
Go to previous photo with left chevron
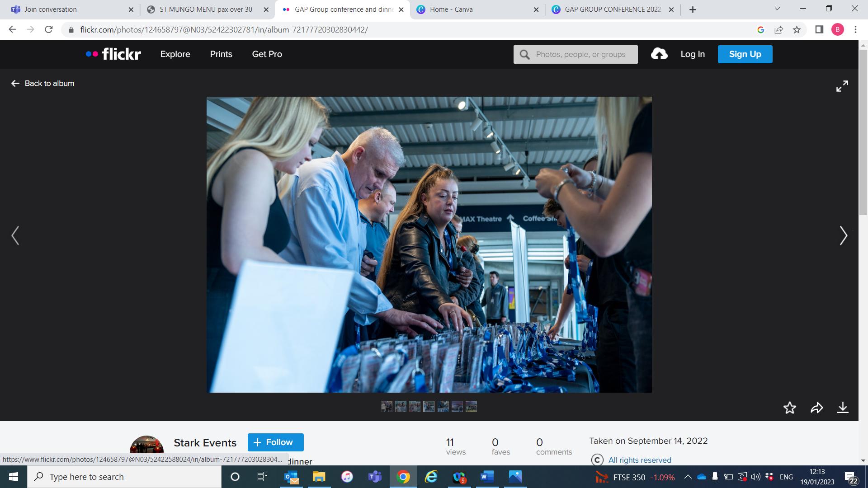coord(15,235)
